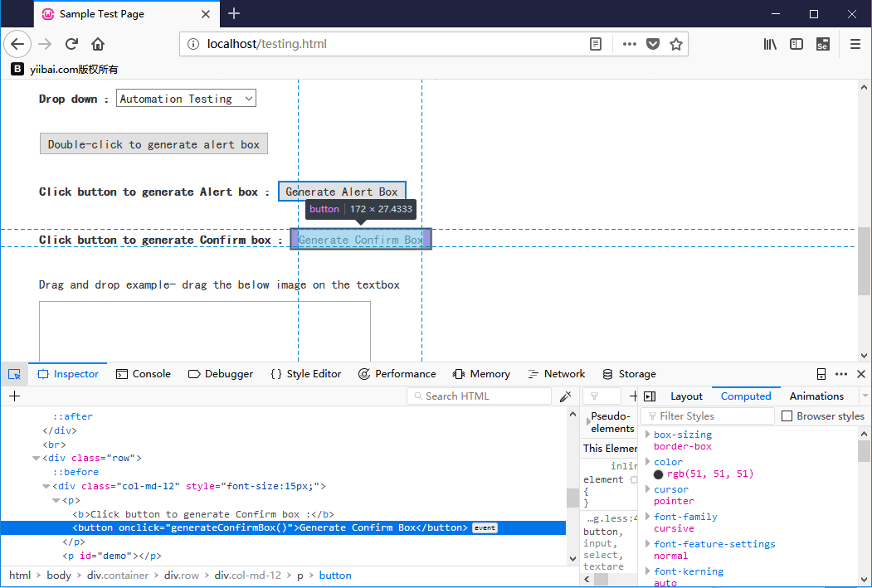The image size is (872, 588).
Task: Focus the Search HTML field
Action: coord(480,396)
